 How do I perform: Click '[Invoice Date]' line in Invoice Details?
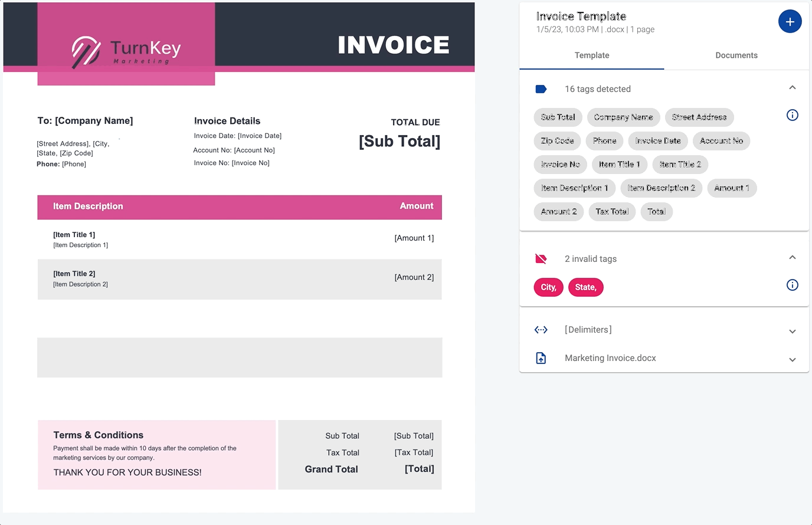pos(238,136)
